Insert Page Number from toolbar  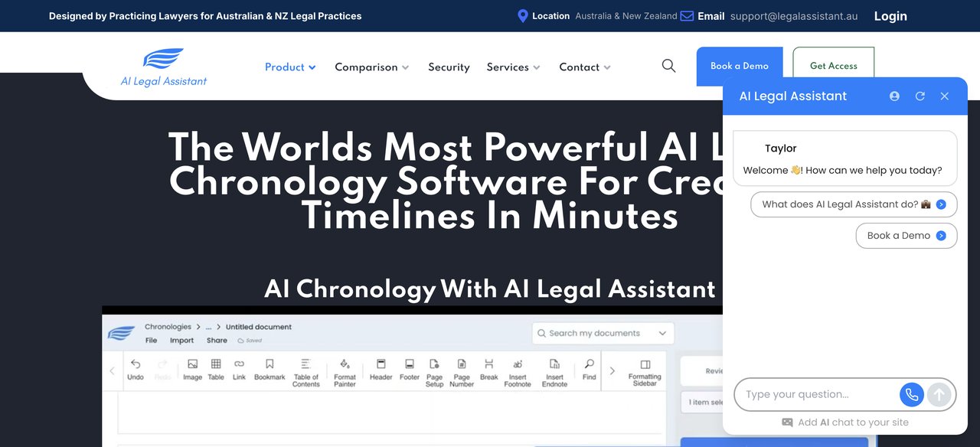(x=462, y=373)
